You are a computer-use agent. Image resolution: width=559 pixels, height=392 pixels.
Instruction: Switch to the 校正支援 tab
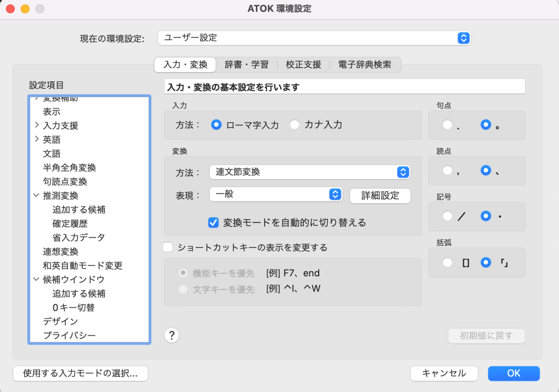click(x=303, y=65)
